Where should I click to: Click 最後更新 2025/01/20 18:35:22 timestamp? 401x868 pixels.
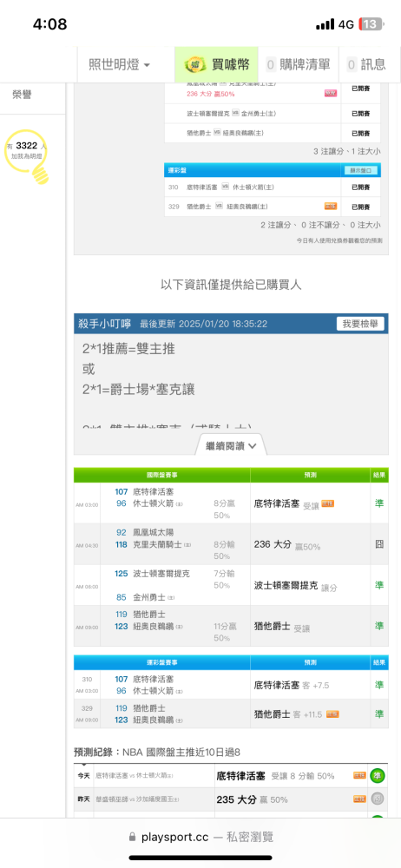204,324
